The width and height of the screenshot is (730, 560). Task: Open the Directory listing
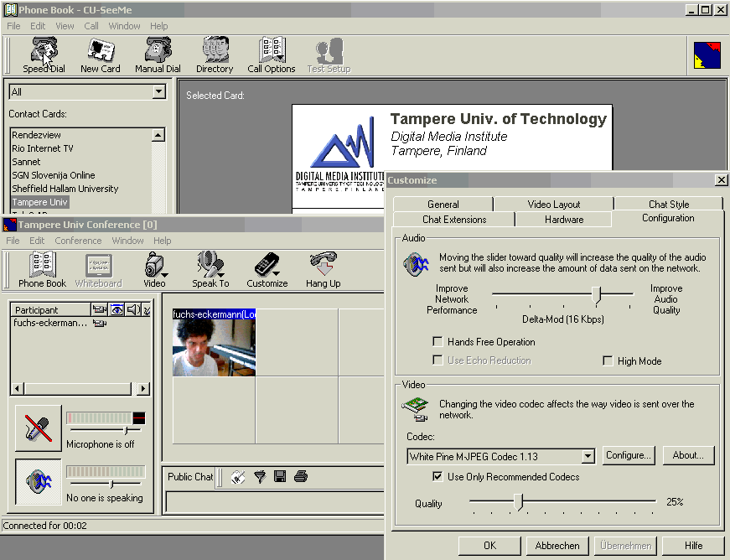coord(215,55)
